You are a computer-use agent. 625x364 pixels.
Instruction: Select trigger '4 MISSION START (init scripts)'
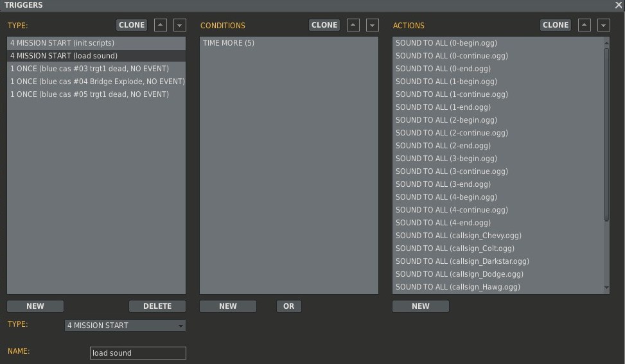click(x=96, y=43)
